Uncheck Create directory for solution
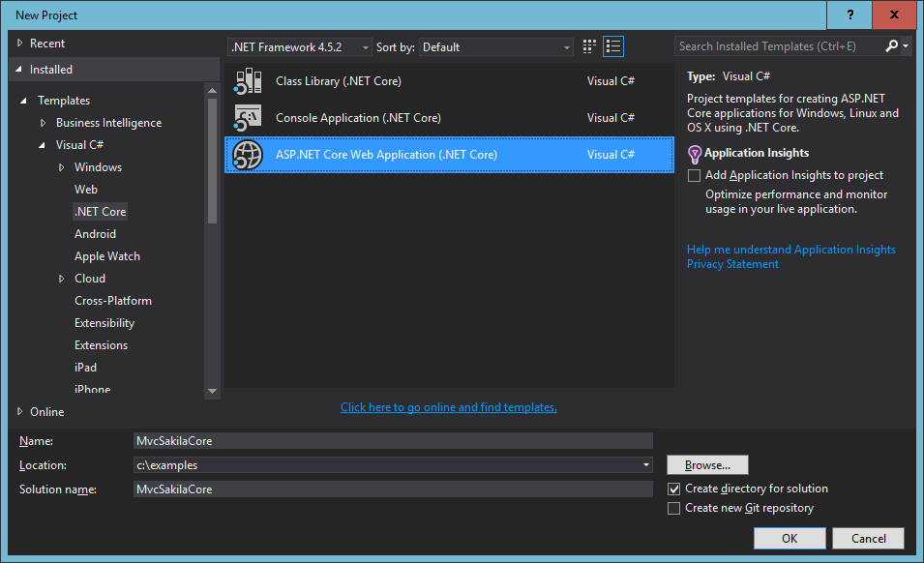This screenshot has height=563, width=924. point(674,489)
